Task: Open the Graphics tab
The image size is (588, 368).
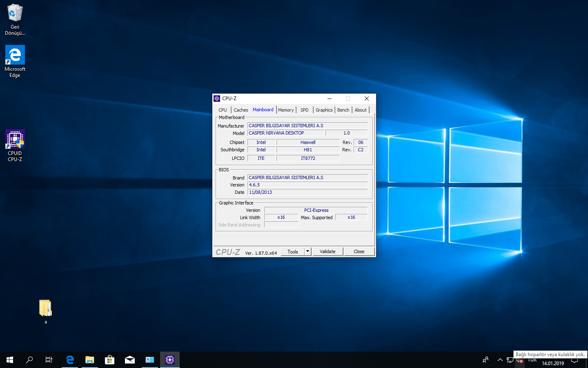Action: click(324, 110)
